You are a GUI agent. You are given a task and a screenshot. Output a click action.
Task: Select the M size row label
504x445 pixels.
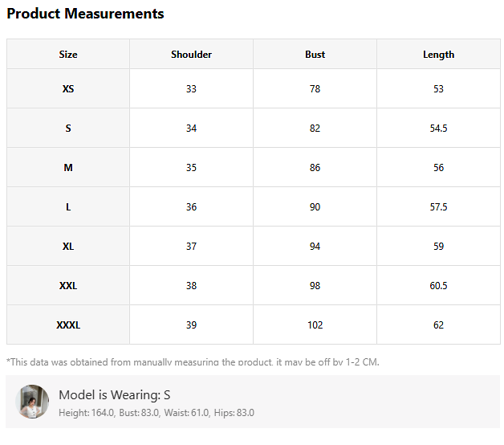68,168
